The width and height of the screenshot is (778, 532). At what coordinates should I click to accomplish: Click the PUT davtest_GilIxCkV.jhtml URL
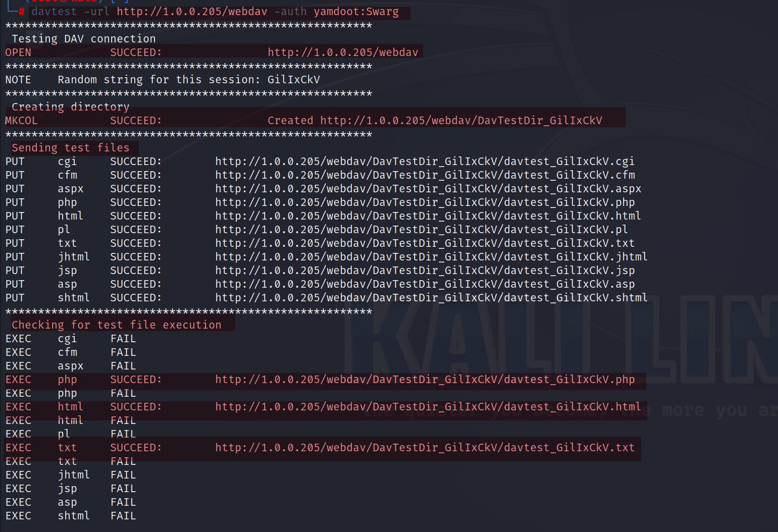click(431, 257)
